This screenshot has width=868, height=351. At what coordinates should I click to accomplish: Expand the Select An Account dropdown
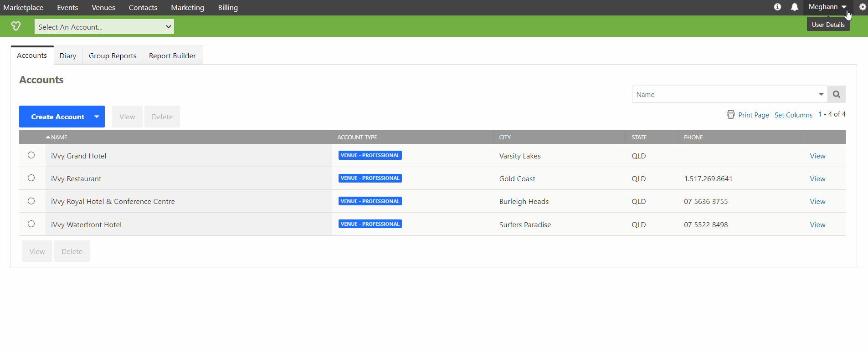pos(104,27)
